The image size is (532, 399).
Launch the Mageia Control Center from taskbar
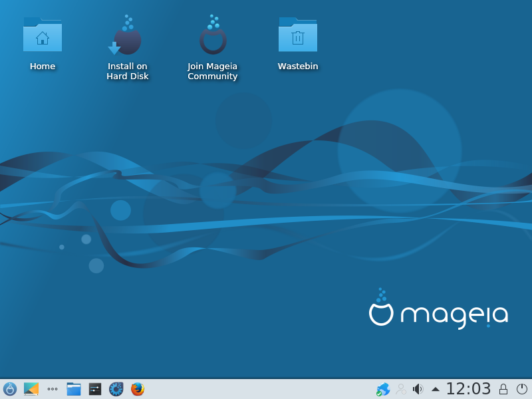pos(116,389)
